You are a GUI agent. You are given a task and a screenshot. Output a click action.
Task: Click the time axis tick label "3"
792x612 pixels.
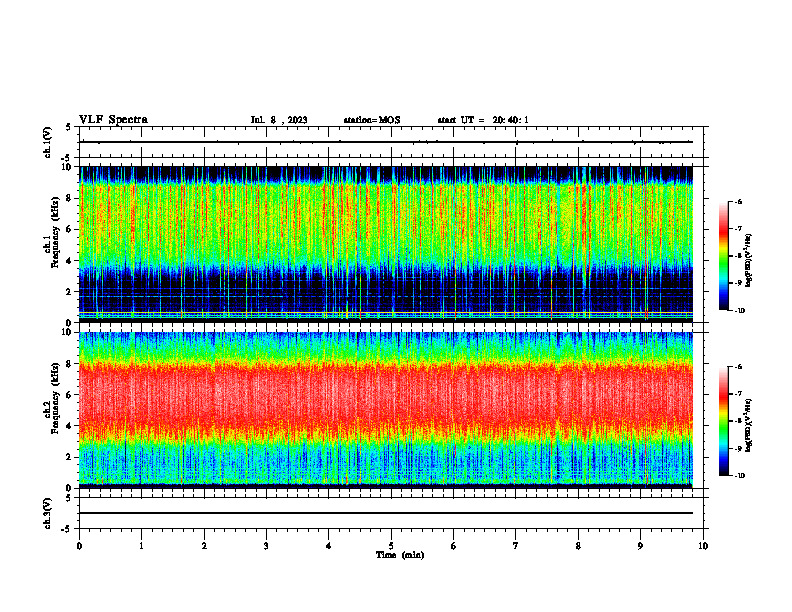tap(266, 546)
